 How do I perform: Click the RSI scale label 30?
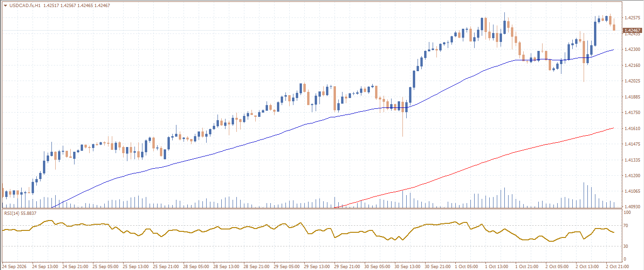(x=626, y=246)
